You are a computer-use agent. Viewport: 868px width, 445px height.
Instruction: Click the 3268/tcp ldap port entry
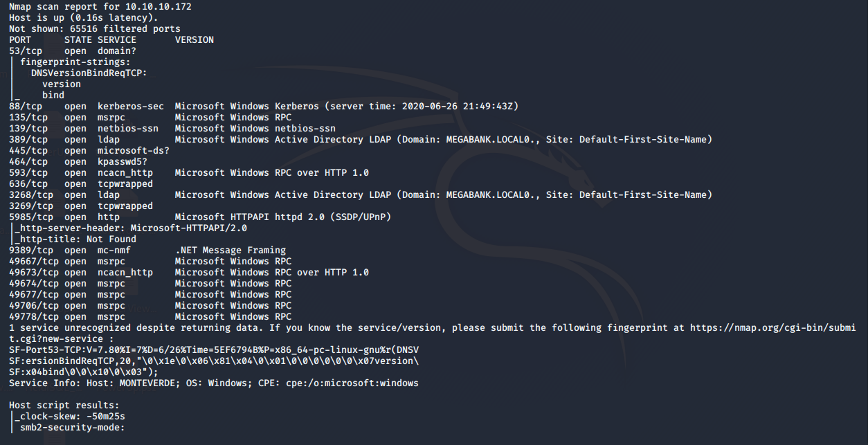(x=31, y=195)
